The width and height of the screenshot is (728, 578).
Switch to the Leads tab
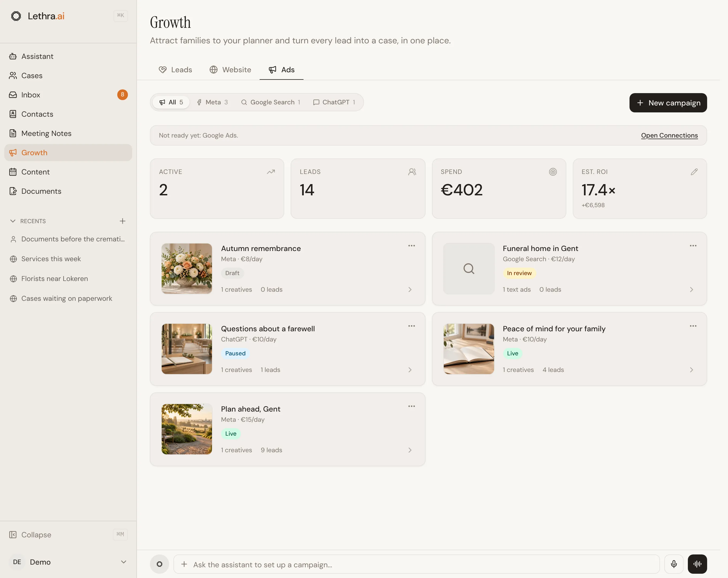175,70
